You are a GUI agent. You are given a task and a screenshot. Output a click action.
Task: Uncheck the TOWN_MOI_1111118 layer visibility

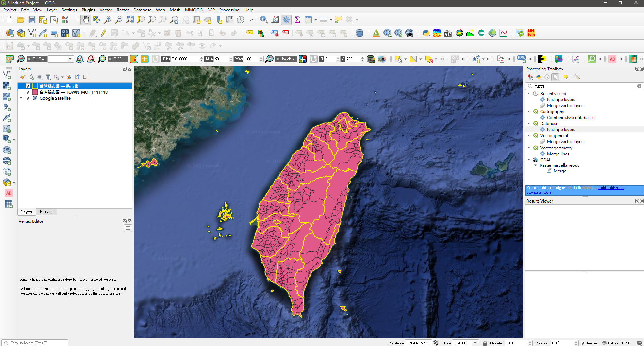click(x=28, y=92)
